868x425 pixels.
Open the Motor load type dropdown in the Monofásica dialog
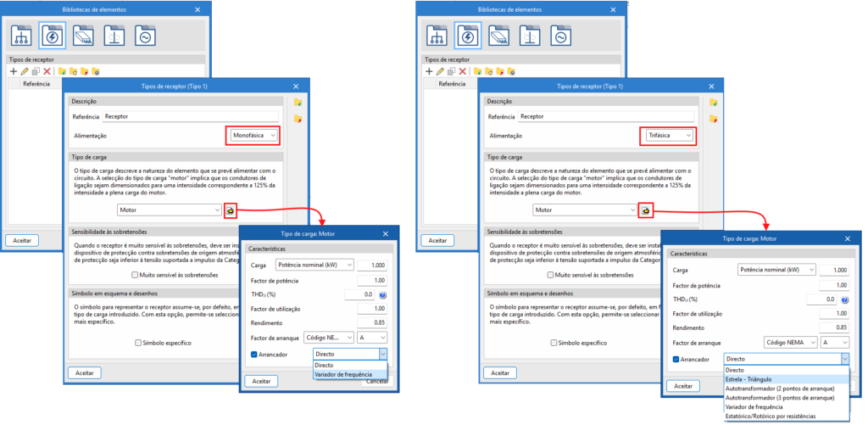click(x=170, y=210)
